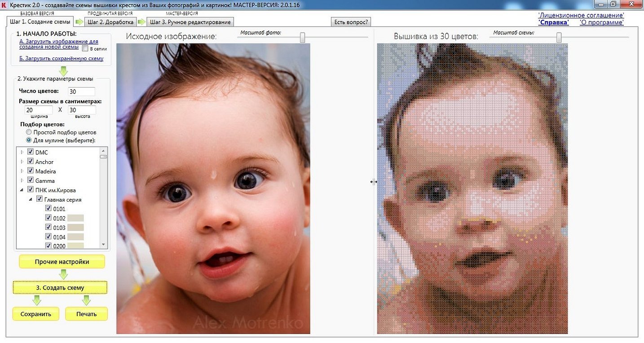Select the Anchor label in thread tree
This screenshot has width=644, height=343.
click(44, 162)
